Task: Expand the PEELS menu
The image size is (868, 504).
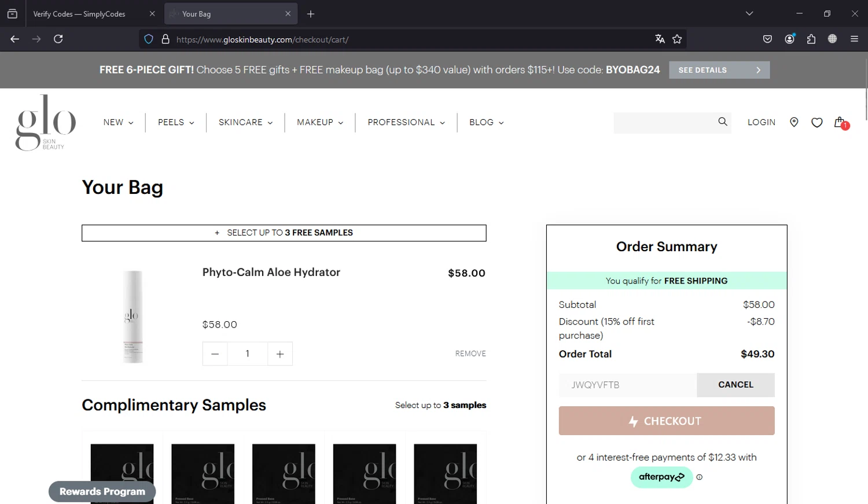Action: pyautogui.click(x=176, y=123)
